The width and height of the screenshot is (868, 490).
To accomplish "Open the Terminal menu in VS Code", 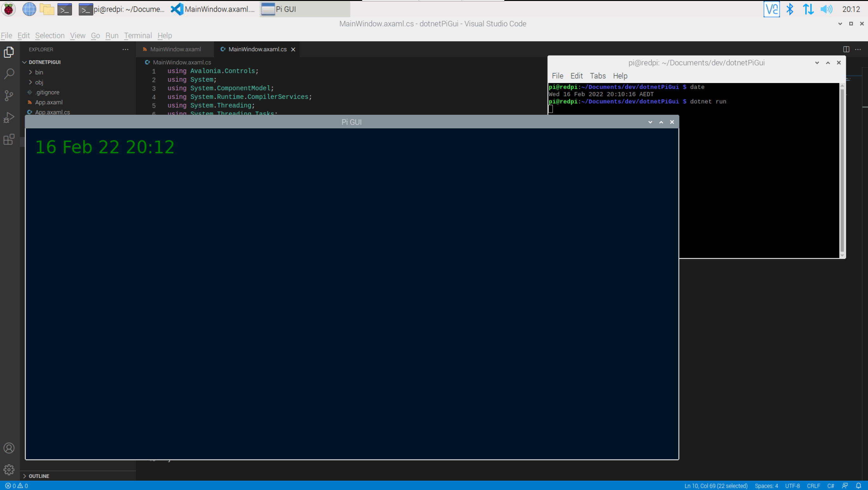I will click(138, 35).
